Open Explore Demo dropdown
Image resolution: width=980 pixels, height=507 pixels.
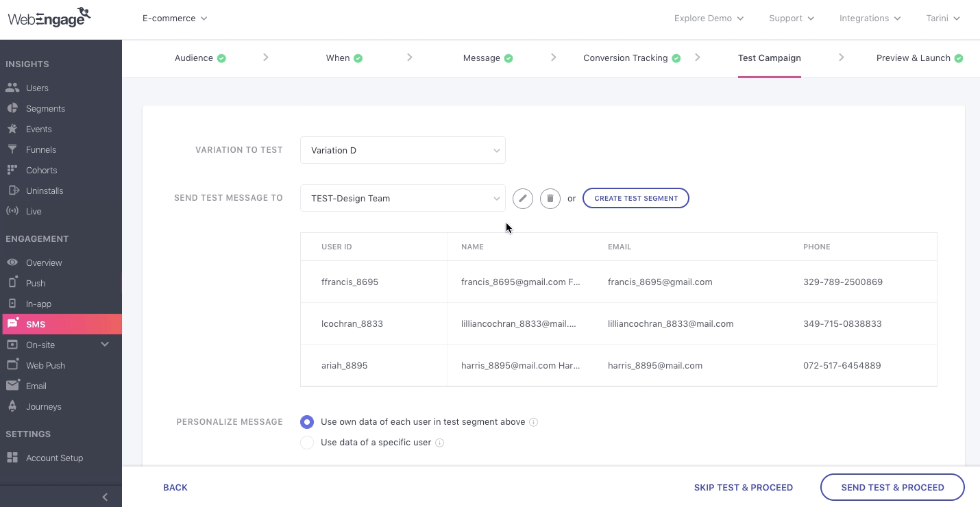(709, 18)
